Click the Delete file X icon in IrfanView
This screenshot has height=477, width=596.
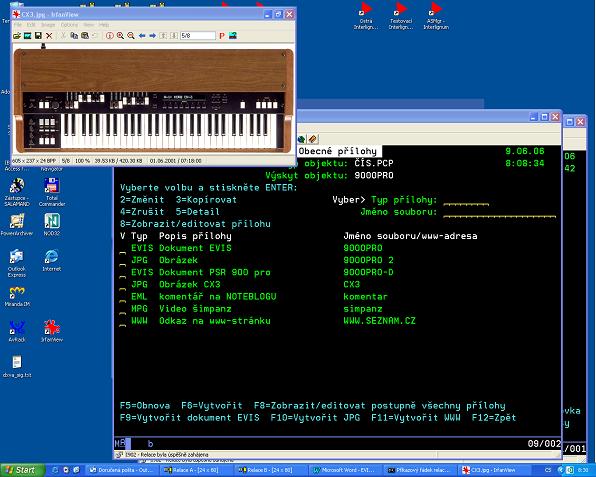click(49, 36)
